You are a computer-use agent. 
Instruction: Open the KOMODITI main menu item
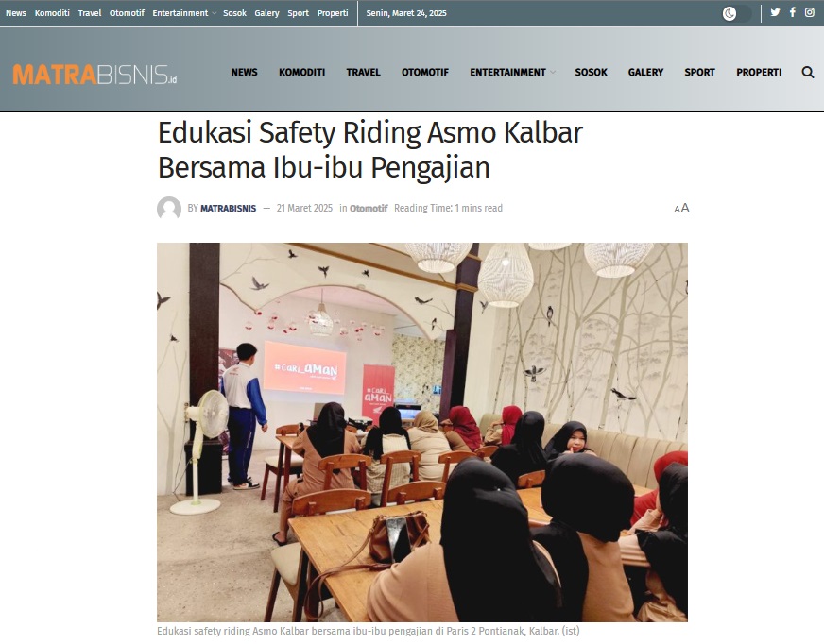[x=301, y=72]
